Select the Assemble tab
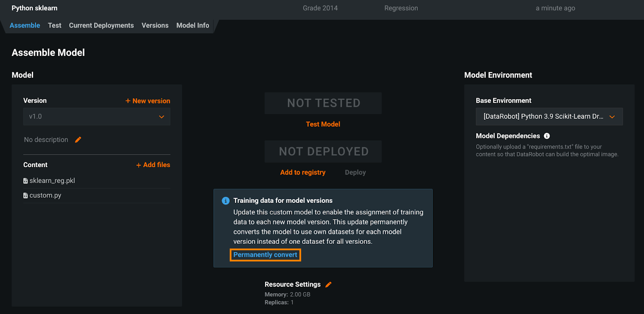This screenshot has height=314, width=644. (25, 25)
